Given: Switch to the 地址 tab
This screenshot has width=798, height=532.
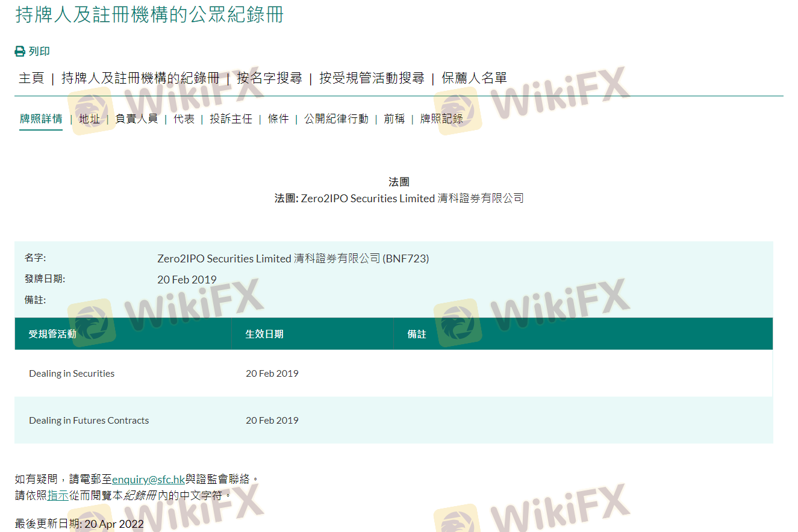Looking at the screenshot, I should 90,119.
